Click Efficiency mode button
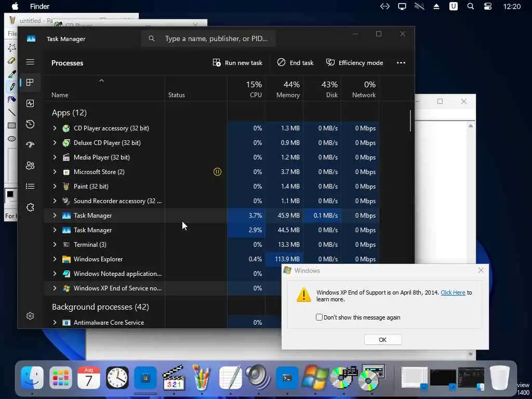Viewport: 532px width, 399px height. [354, 63]
